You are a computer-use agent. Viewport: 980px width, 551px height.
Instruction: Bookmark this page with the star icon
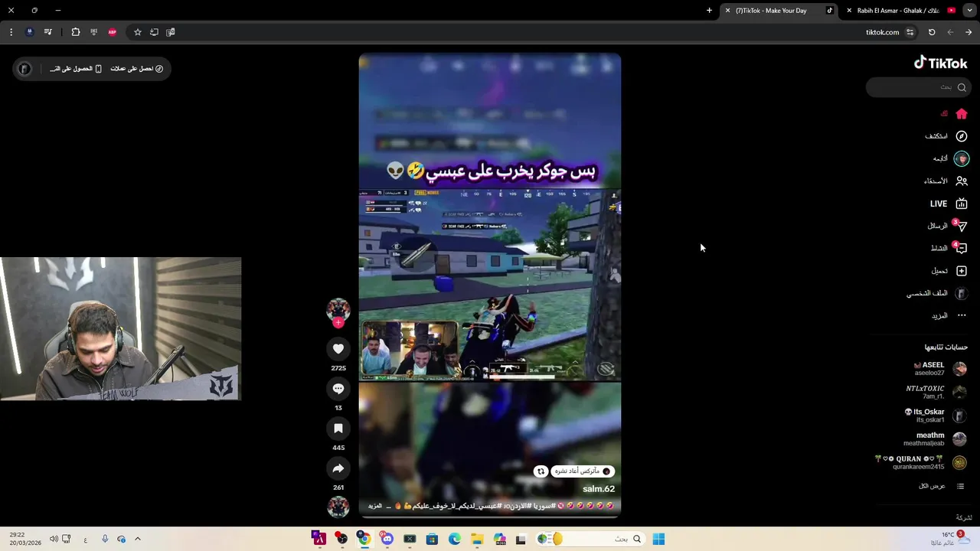click(x=138, y=32)
